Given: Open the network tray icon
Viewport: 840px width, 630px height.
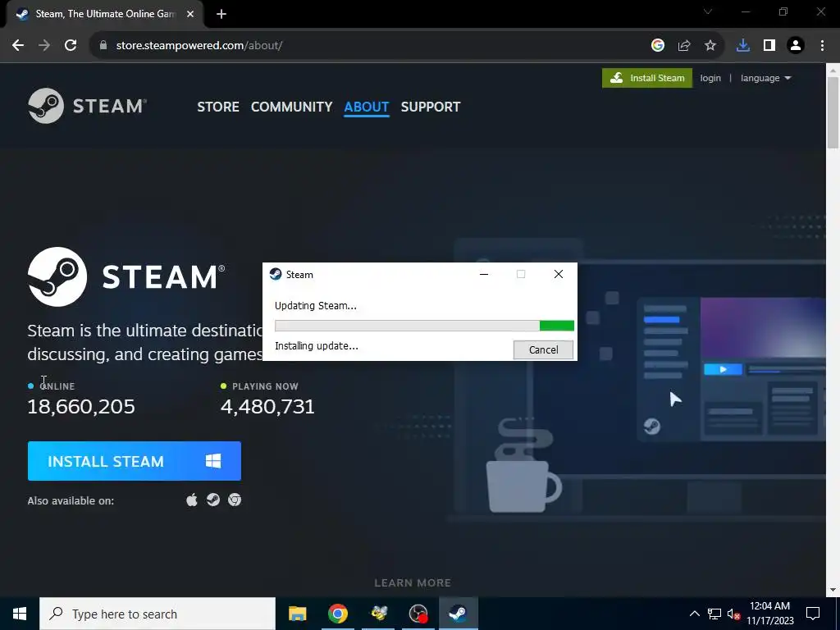Looking at the screenshot, I should tap(714, 614).
